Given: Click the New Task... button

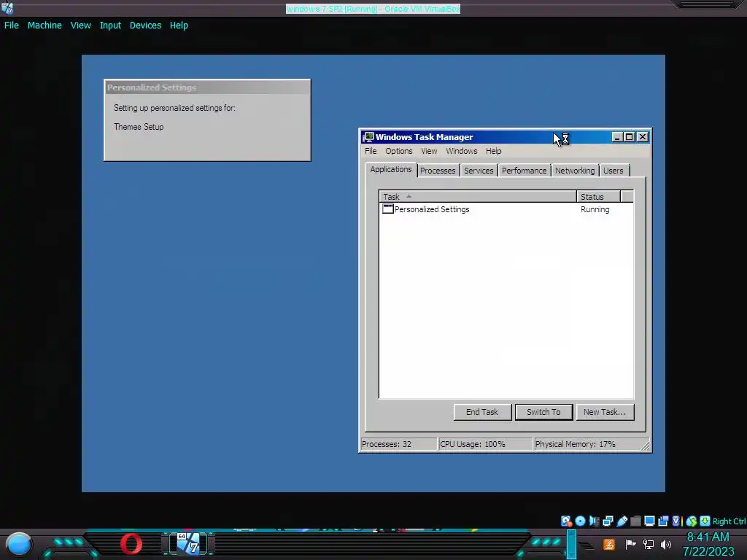Looking at the screenshot, I should 605,412.
